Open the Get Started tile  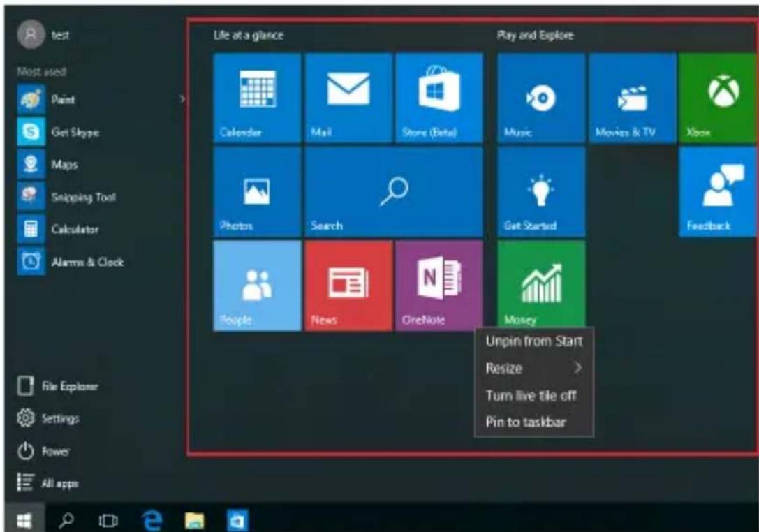click(541, 192)
